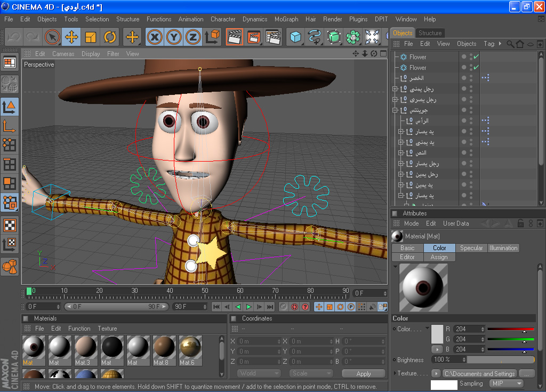Switch to the Structure tab
The image size is (546, 392).
click(430, 33)
